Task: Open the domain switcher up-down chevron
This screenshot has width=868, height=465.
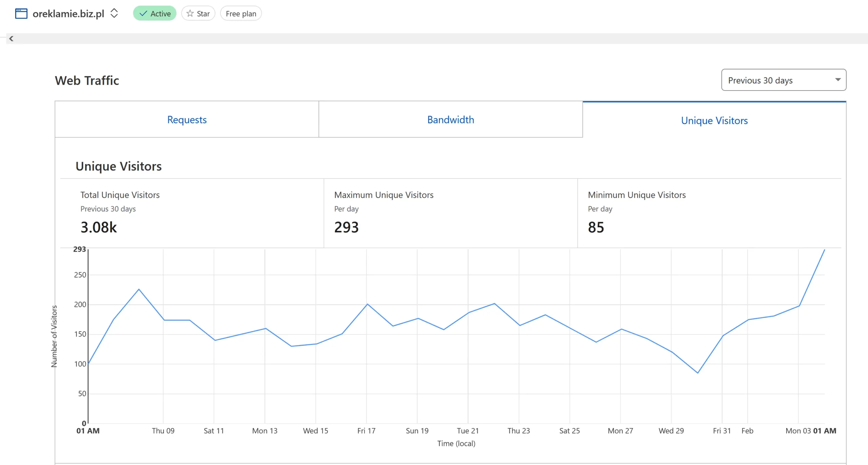Action: point(114,14)
